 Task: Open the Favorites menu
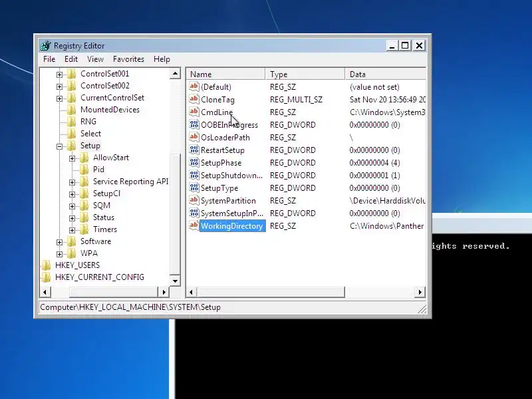(x=128, y=59)
